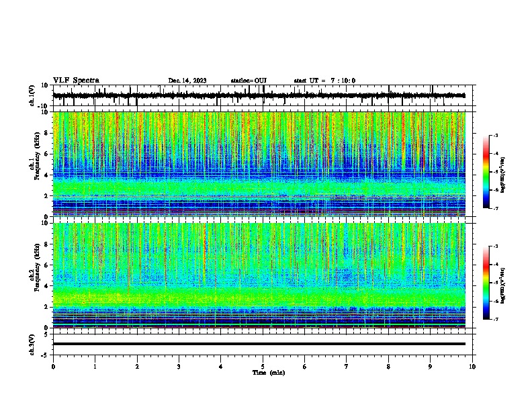Click the '2' kHz tick of ch.1 spectrogram
532x411 pixels.
46,196
